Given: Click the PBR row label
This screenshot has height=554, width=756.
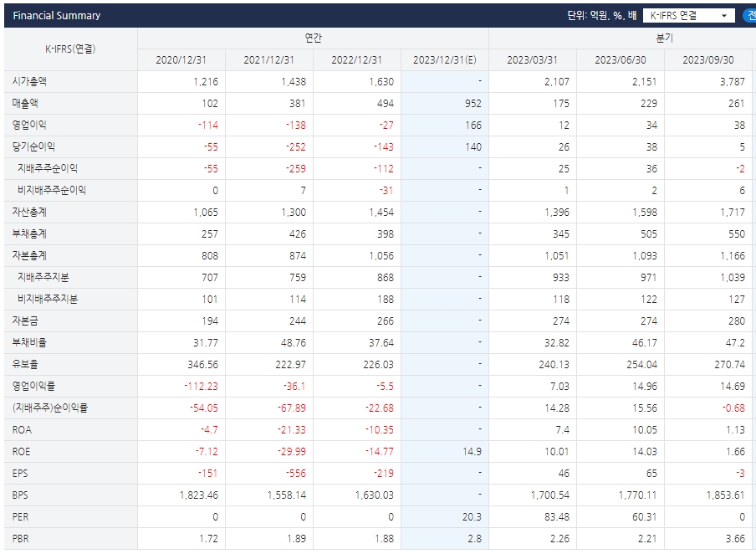Looking at the screenshot, I should 20,538.
